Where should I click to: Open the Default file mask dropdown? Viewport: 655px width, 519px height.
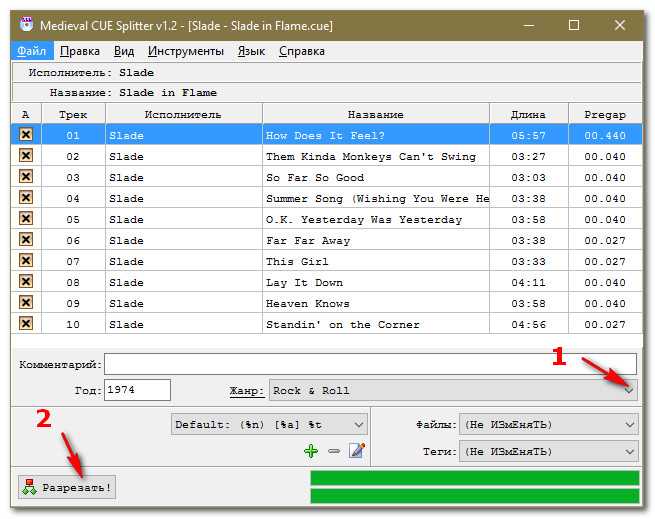tap(269, 425)
